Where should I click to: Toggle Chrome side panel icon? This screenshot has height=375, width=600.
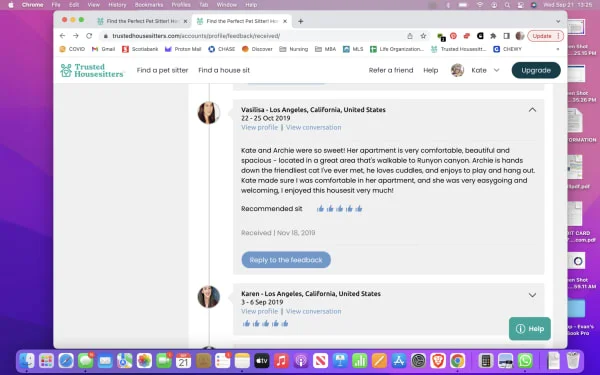point(506,36)
